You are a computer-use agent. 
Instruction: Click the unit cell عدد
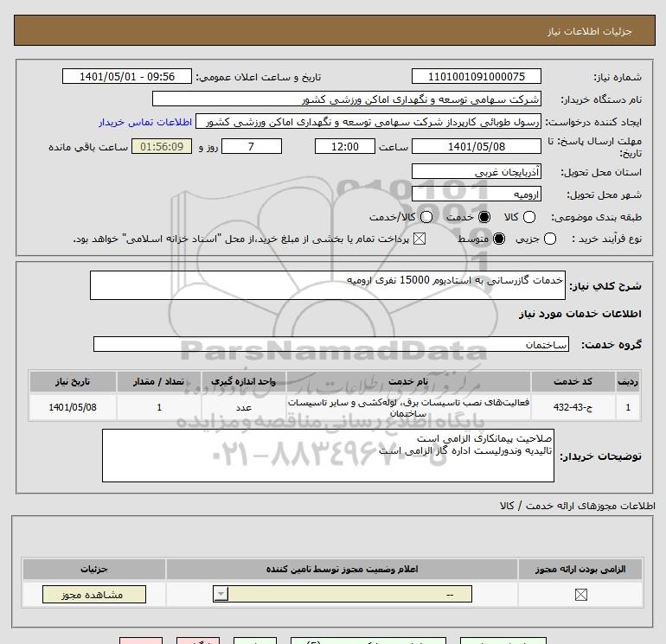click(x=244, y=407)
